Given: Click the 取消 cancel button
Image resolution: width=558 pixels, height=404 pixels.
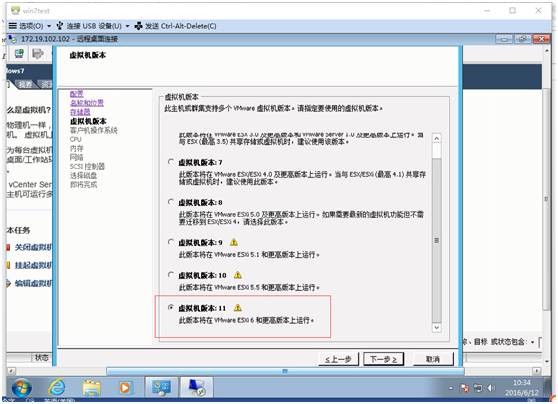Looking at the screenshot, I should tap(433, 359).
